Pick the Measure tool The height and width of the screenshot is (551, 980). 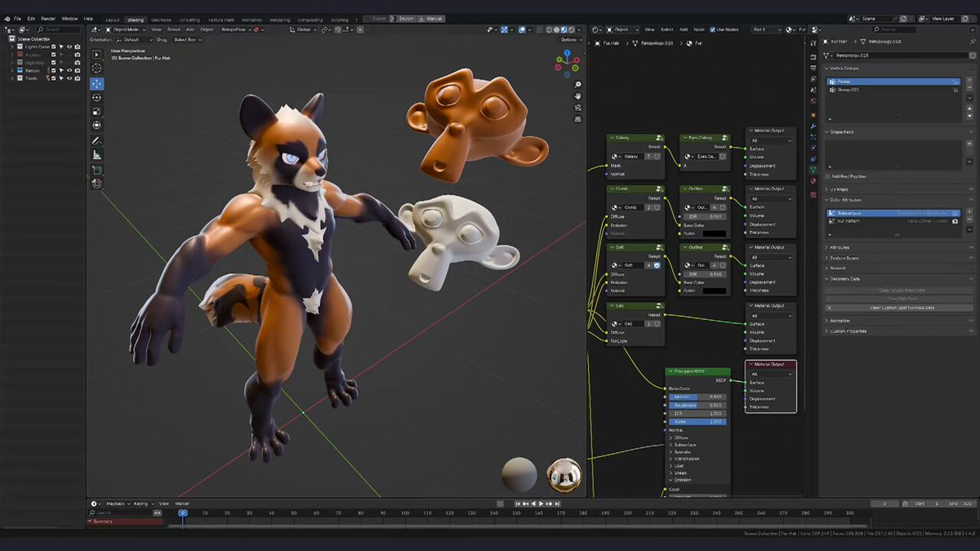[97, 154]
